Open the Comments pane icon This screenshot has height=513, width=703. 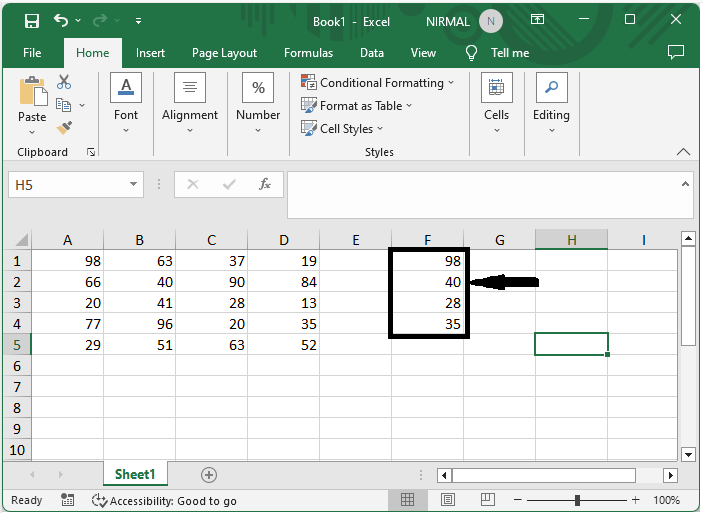(x=676, y=52)
